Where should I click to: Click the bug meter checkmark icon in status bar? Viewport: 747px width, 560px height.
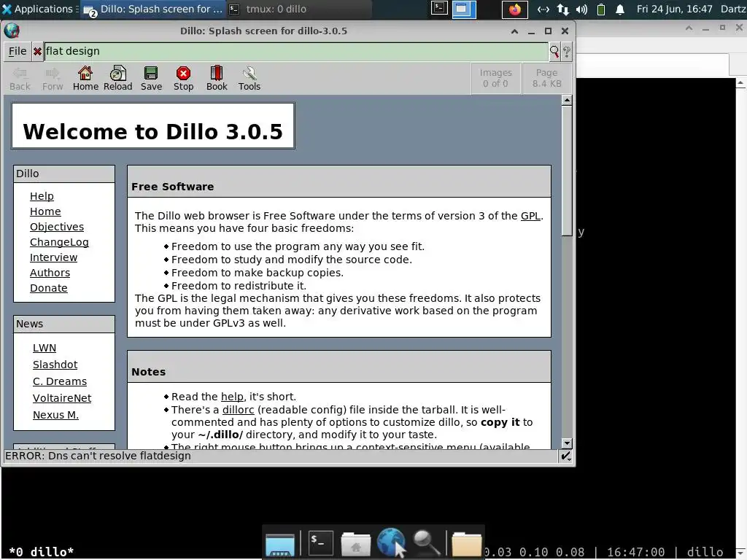tap(565, 456)
